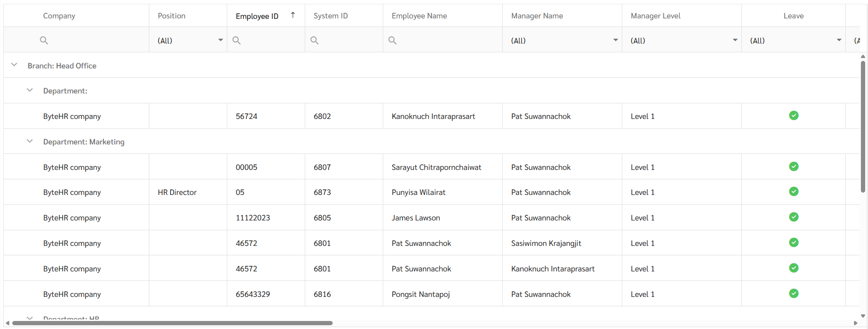Click the search icon under System ID
Screen dimensions: 868x329
(314, 41)
